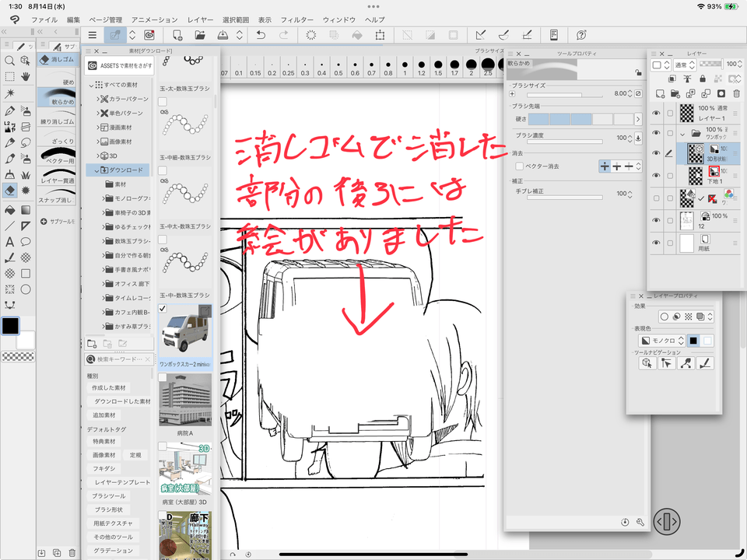Open Clip Studio spiral icon in command bar
Image resolution: width=747 pixels, height=560 pixels.
149,35
